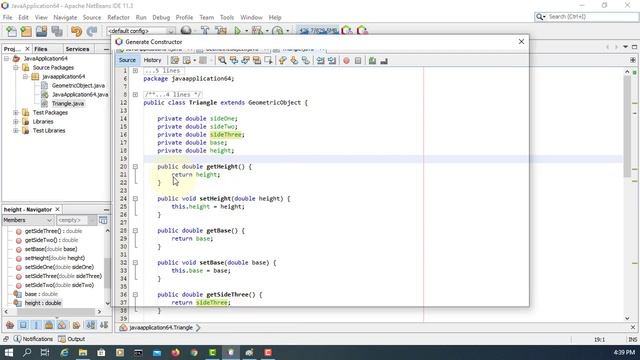Toggle Show Static Members in Navigator
The height and width of the screenshot is (360, 640).
click(x=36, y=325)
